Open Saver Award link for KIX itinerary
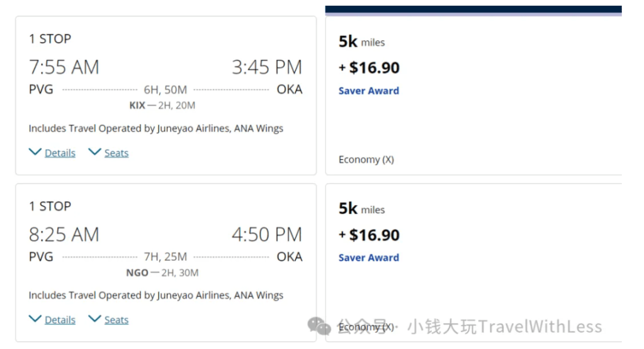This screenshot has width=644, height=349. click(x=369, y=91)
